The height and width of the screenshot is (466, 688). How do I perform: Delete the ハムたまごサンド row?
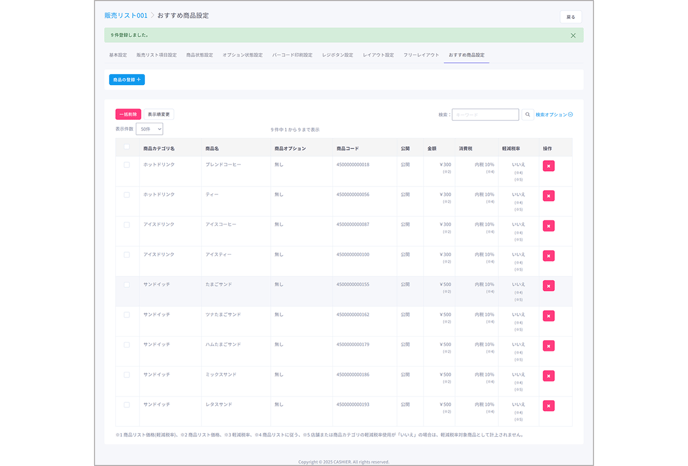[548, 346]
